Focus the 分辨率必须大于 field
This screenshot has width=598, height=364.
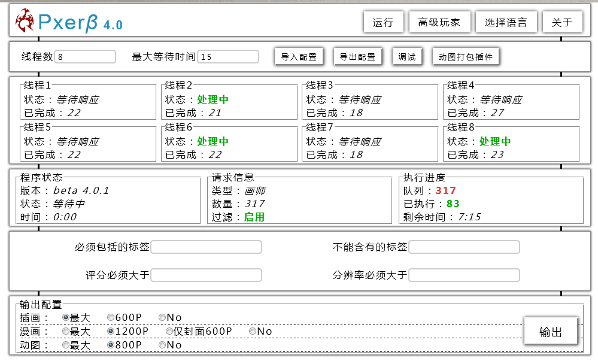coord(464,275)
